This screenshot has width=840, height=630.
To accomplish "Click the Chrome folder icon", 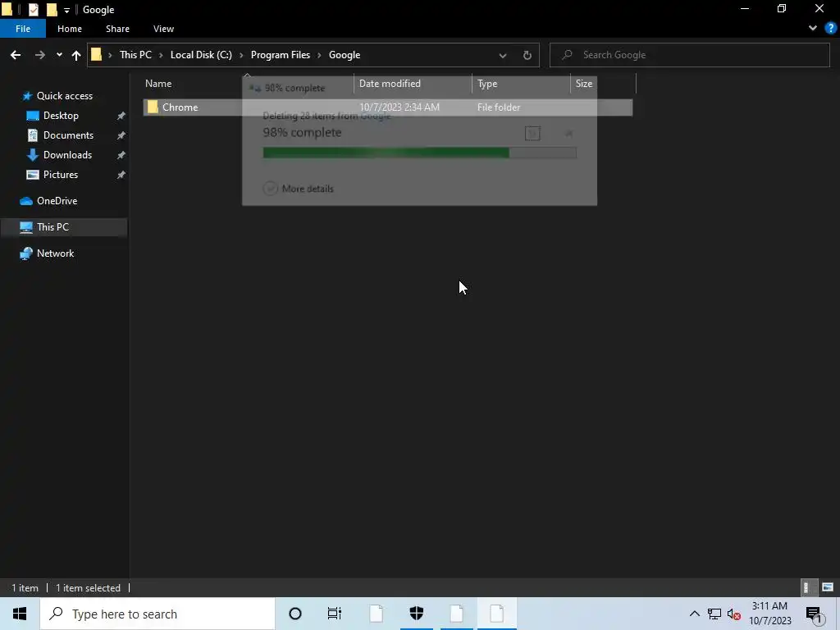I will pos(153,107).
